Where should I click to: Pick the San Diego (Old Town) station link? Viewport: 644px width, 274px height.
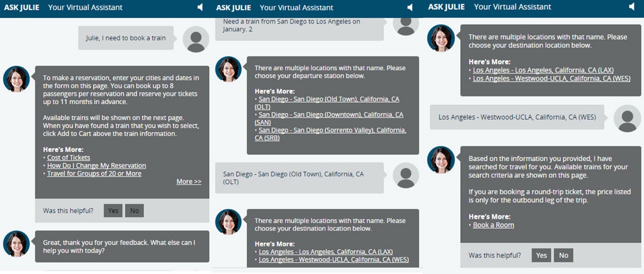coord(328,99)
